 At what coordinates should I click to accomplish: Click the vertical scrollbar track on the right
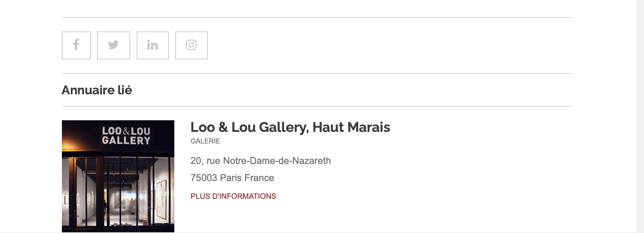[x=640, y=116]
